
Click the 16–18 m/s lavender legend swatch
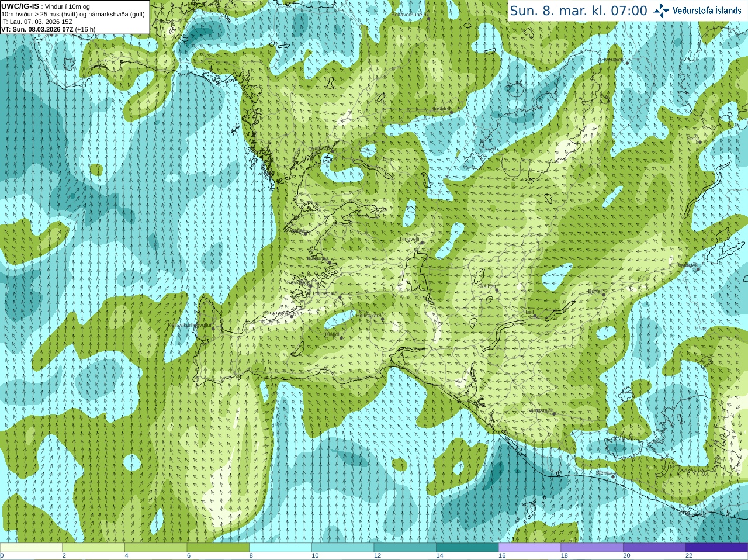(x=529, y=548)
